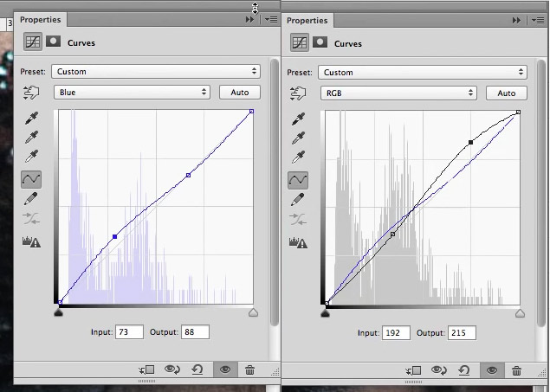Click the vertical scrollbar of left Properties panel
The image size is (550, 392).
[x=275, y=193]
